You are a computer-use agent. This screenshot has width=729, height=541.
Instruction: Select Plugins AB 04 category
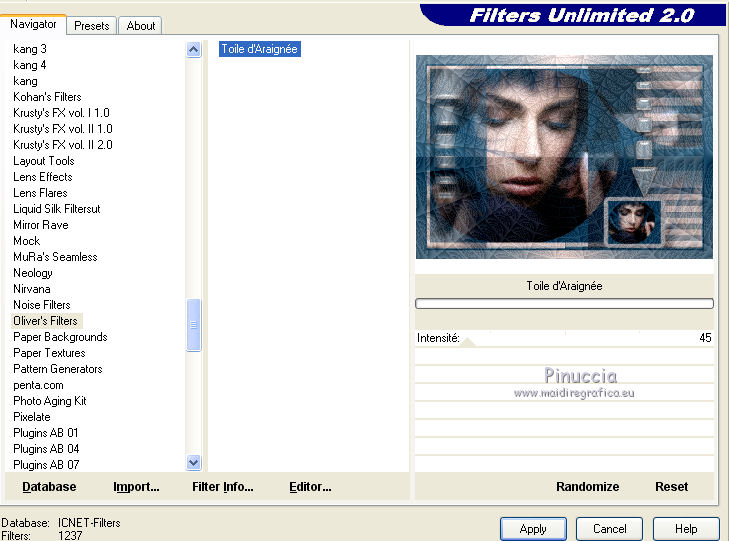(46, 449)
